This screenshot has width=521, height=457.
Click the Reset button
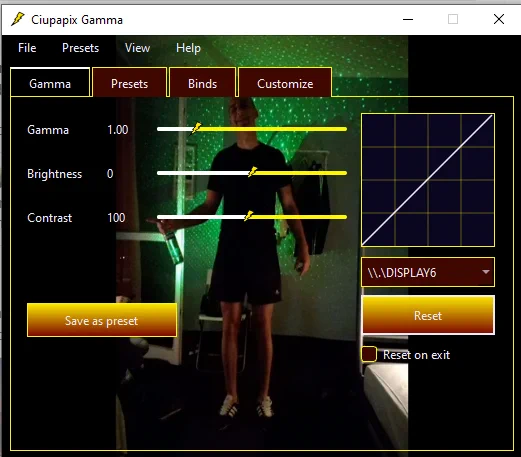[428, 315]
